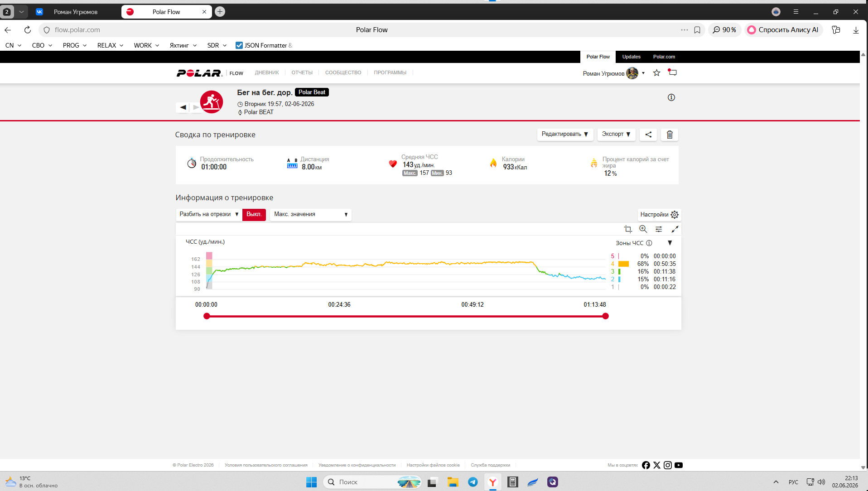The width and height of the screenshot is (868, 491).
Task: Open the weather widget in the taskbar
Action: click(32, 482)
